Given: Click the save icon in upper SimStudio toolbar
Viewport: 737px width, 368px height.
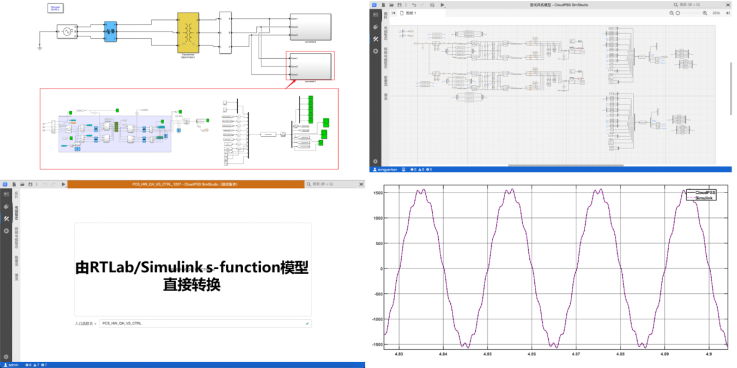Looking at the screenshot, I should coord(400,5).
